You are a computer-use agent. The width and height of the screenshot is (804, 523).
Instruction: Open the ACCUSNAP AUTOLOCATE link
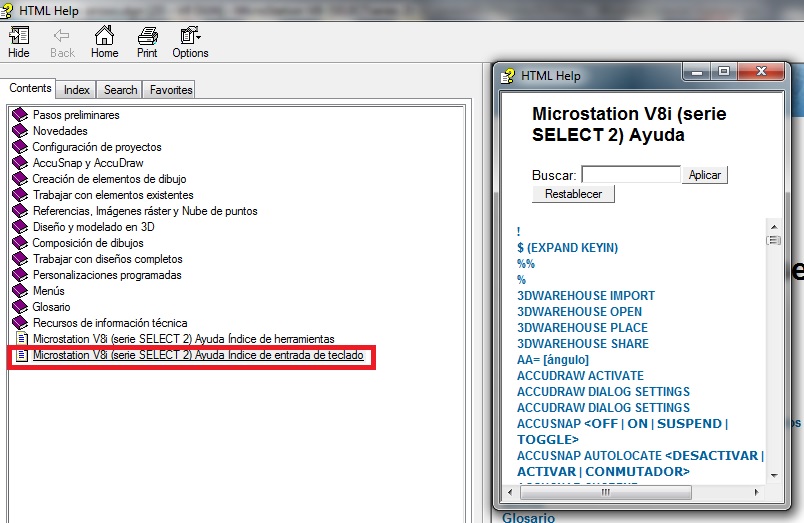coord(640,464)
